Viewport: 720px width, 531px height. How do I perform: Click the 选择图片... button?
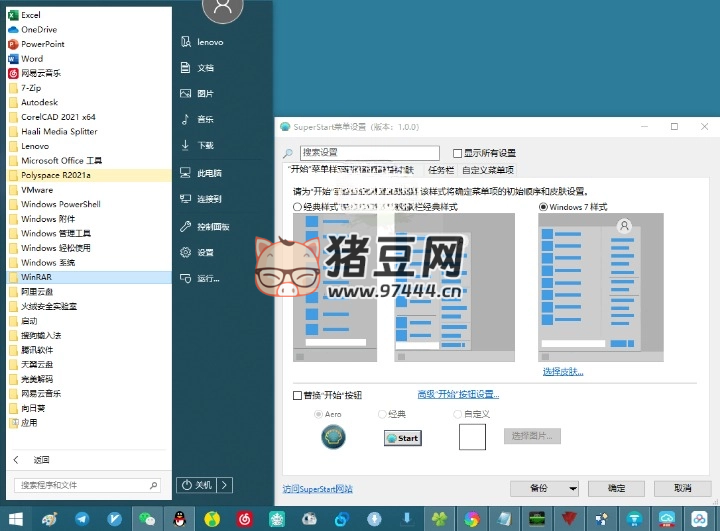532,436
